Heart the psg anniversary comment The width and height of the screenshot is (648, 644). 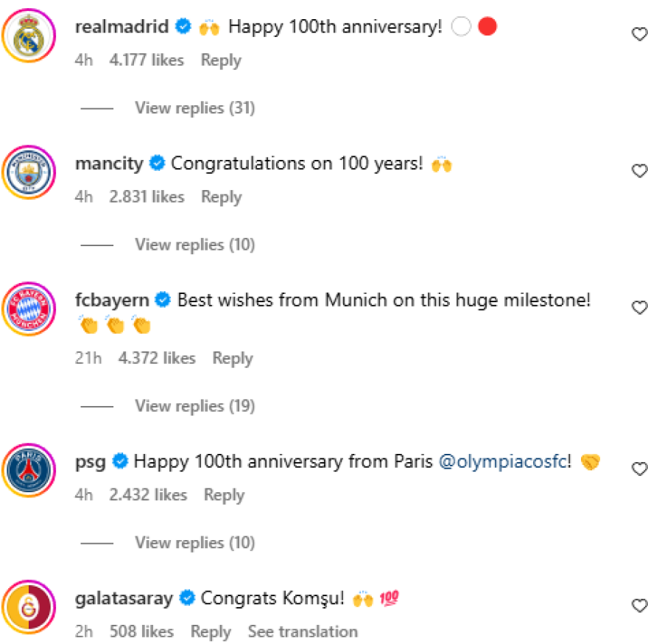click(x=639, y=469)
